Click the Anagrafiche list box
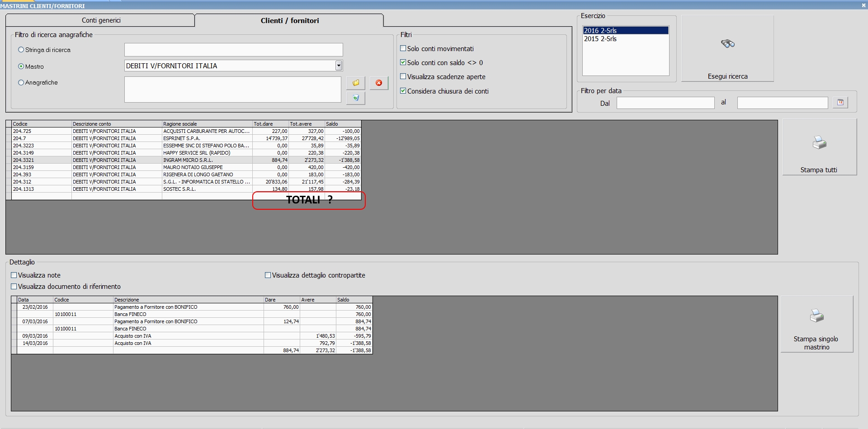Image resolution: width=868 pixels, height=429 pixels. (233, 90)
